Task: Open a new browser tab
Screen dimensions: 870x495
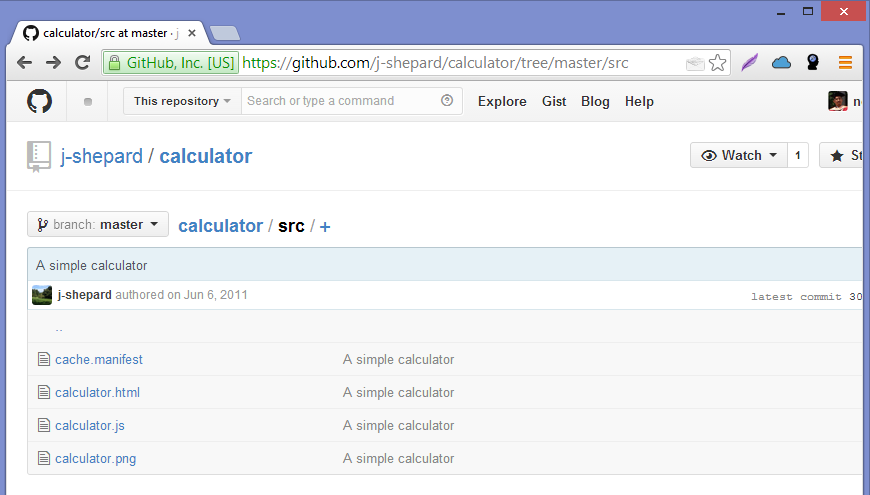Action: click(x=225, y=33)
